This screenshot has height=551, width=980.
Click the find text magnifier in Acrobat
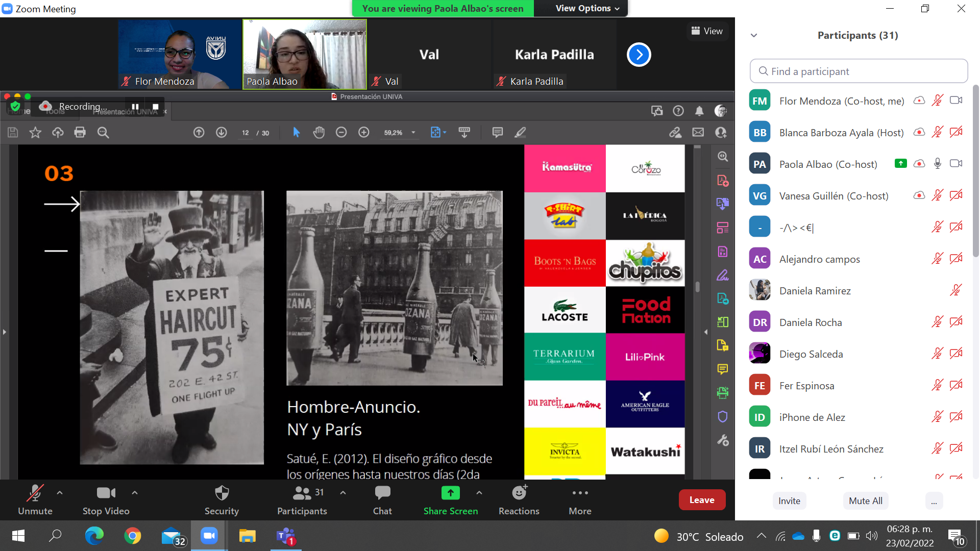[x=103, y=133]
